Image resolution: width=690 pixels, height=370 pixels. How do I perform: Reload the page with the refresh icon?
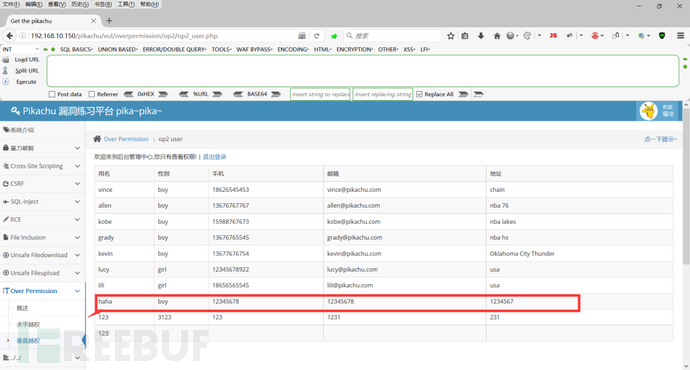tap(316, 36)
